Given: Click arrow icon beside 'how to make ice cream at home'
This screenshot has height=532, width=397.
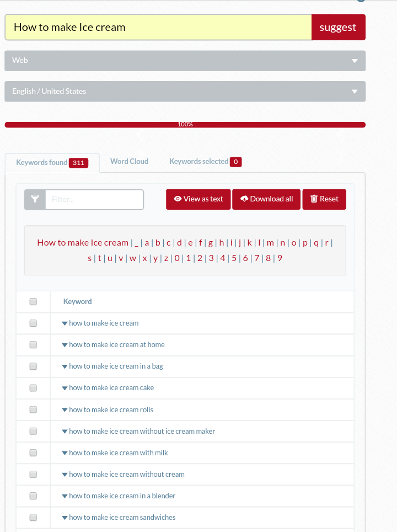Looking at the screenshot, I should click(65, 345).
